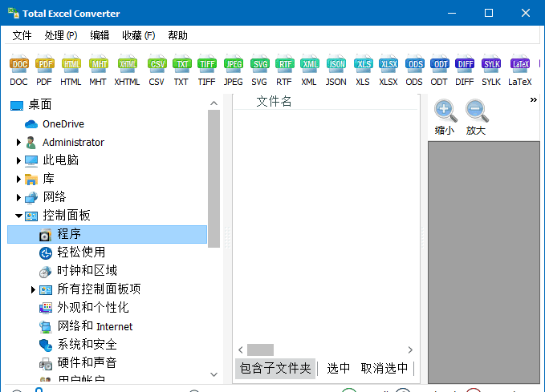Open the 编辑 menu
This screenshot has width=545, height=392.
coord(100,35)
